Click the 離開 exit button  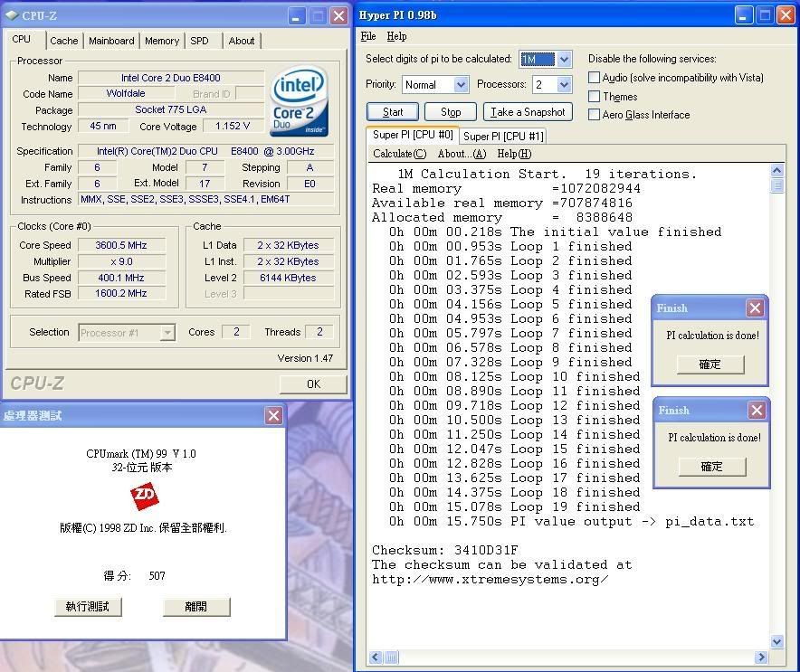click(196, 607)
